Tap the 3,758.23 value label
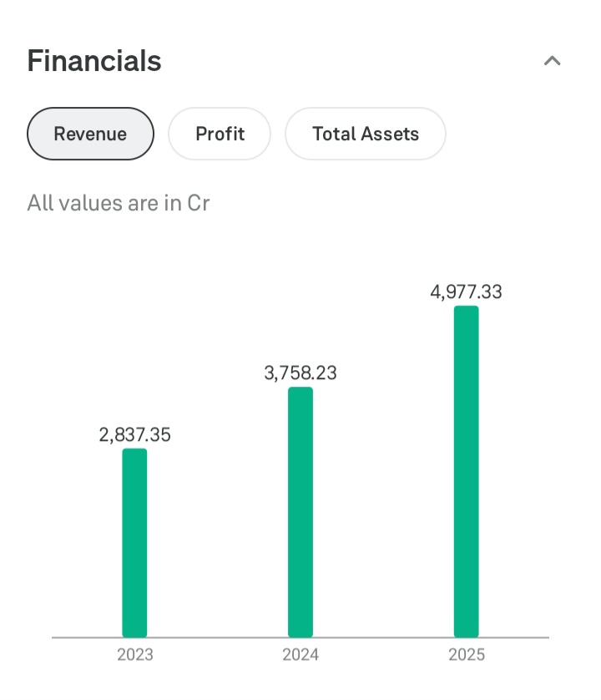The image size is (601, 700). [x=300, y=373]
